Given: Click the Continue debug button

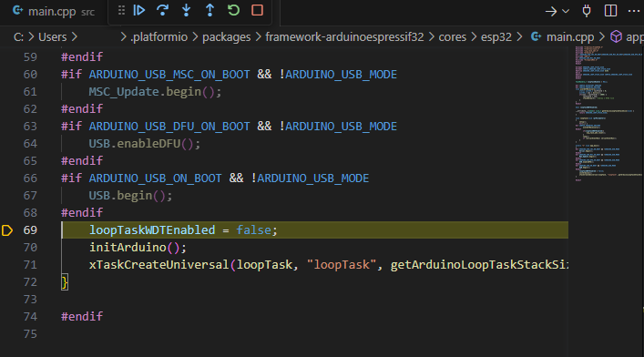Looking at the screenshot, I should pyautogui.click(x=139, y=10).
